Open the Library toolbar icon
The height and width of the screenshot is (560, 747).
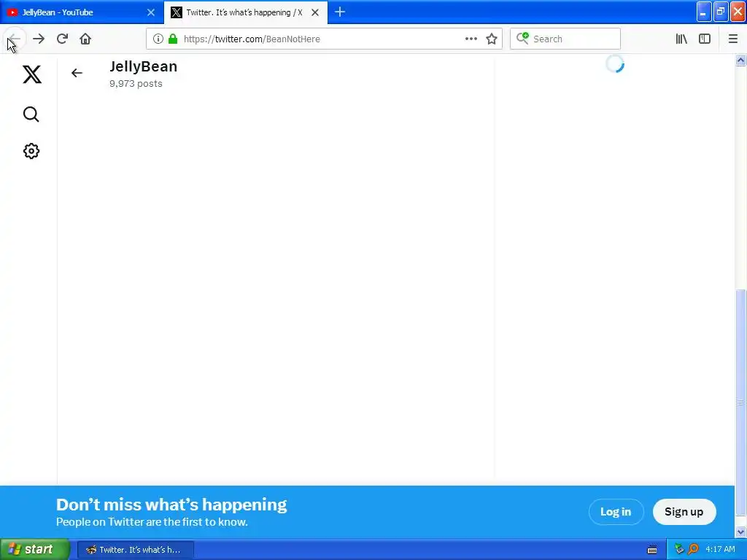(681, 39)
